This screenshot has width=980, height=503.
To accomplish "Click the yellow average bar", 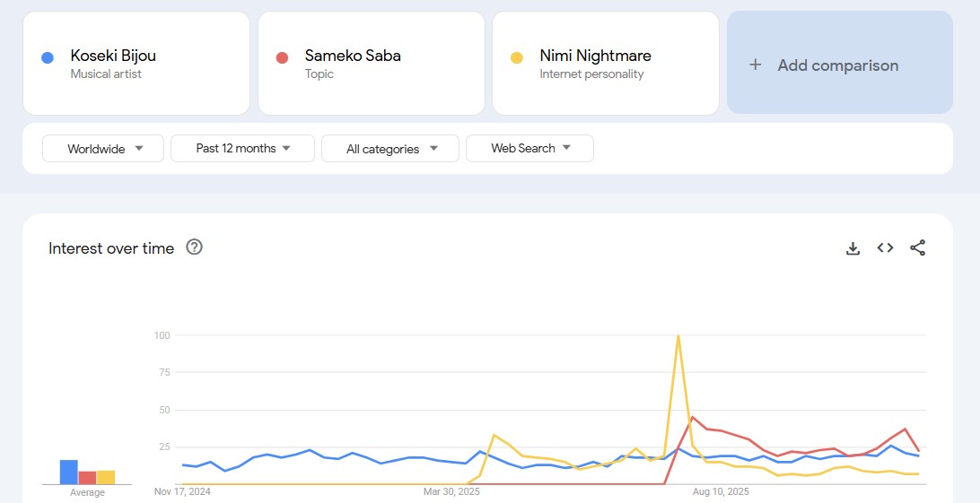I will (x=105, y=477).
